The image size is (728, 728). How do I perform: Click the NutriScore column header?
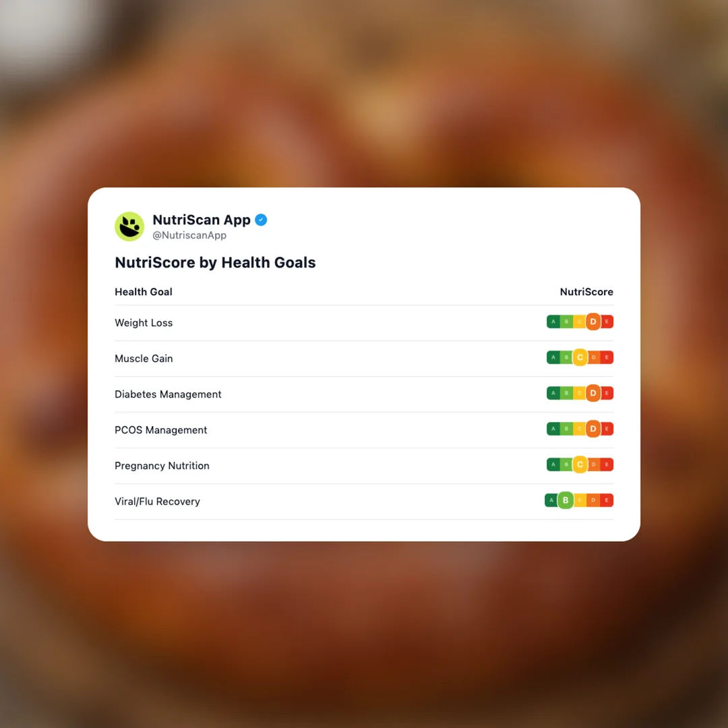(x=586, y=292)
